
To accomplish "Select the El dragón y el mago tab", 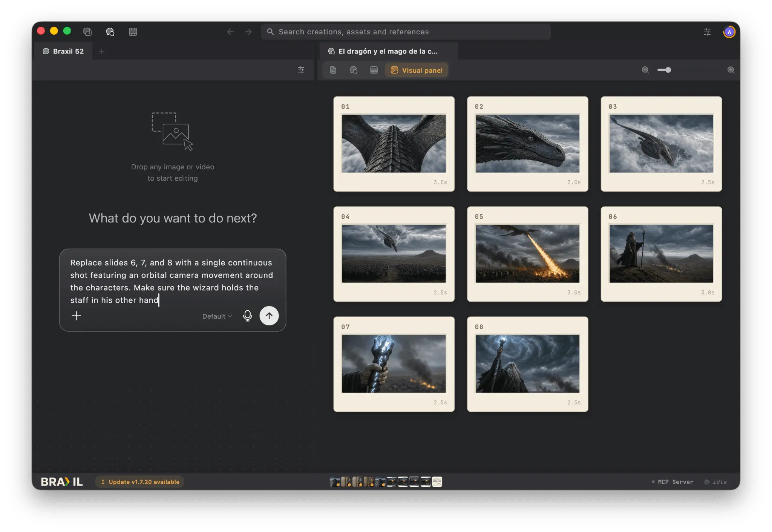I will pos(388,51).
